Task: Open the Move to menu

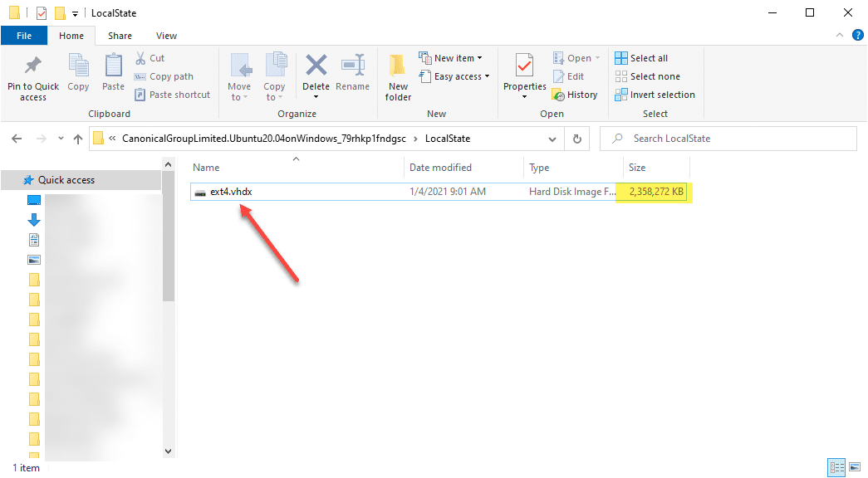Action: 239,77
